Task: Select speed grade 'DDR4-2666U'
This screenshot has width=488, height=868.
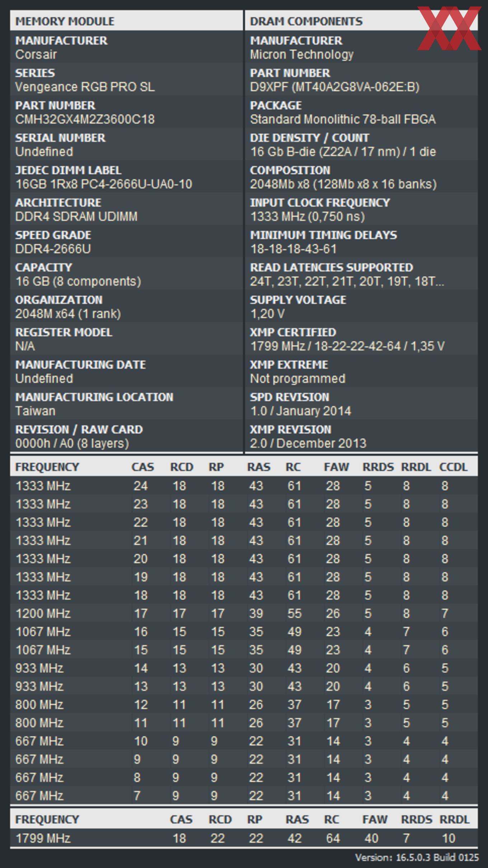Action: tap(53, 249)
